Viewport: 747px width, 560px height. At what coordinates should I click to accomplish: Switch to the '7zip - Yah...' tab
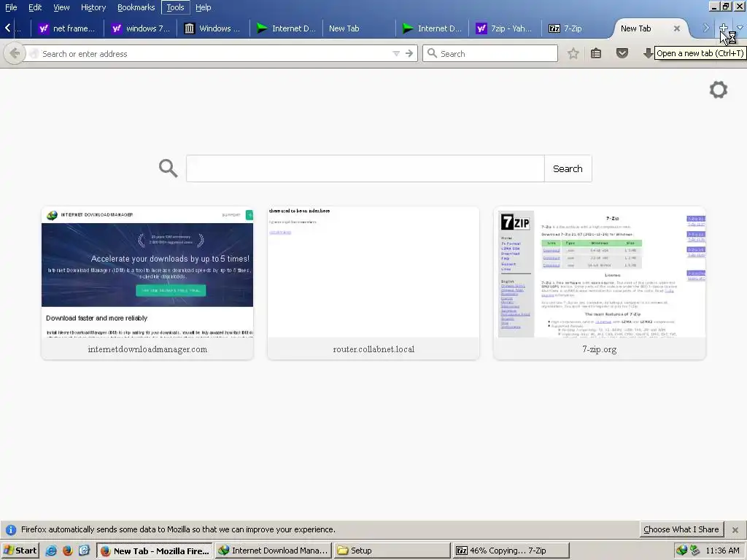(x=505, y=28)
